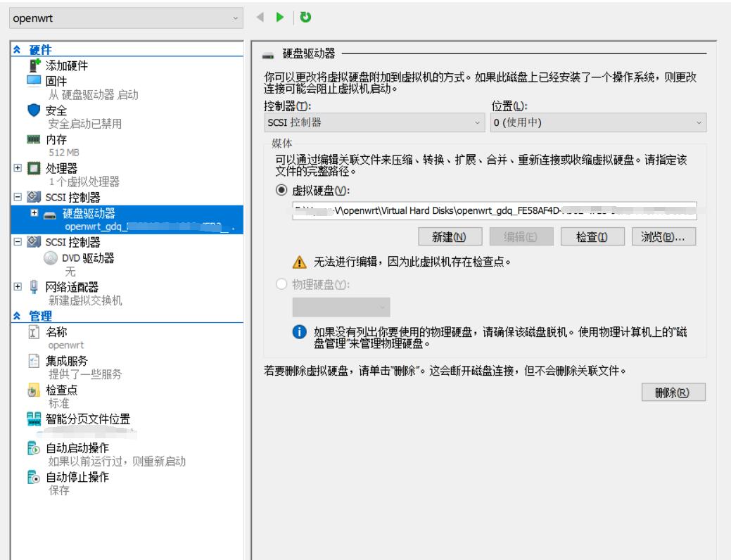This screenshot has width=731, height=560.
Task: Open the openwrt virtual machine selector
Action: click(x=125, y=18)
